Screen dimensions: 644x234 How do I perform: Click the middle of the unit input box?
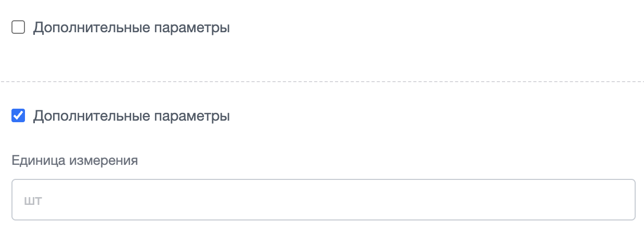pyautogui.click(x=324, y=200)
